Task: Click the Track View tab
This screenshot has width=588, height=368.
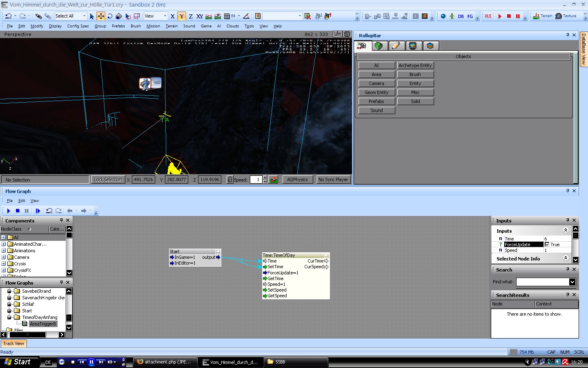Action: 13,343
